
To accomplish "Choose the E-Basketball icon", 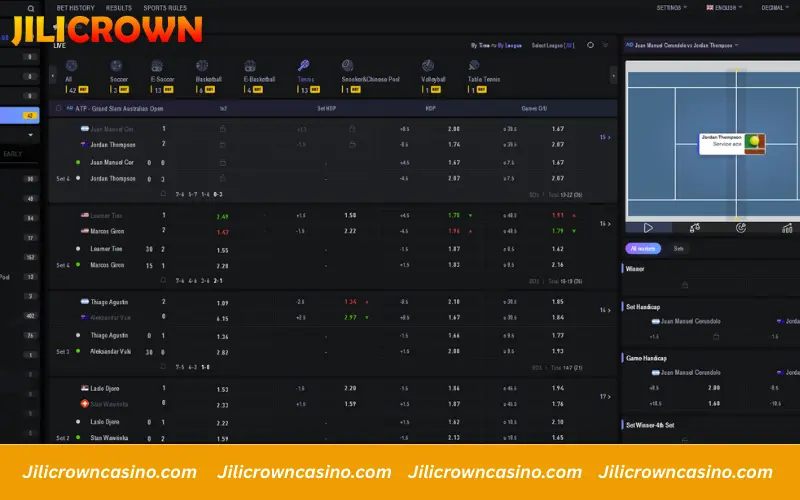I will click(x=249, y=65).
